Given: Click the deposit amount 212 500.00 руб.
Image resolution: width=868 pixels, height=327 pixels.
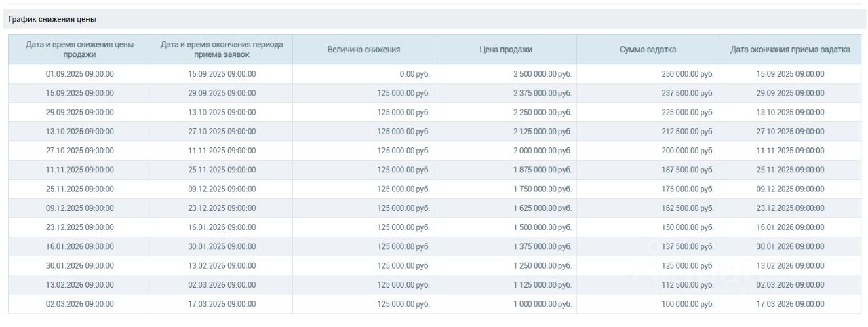Looking at the screenshot, I should pos(688,131).
